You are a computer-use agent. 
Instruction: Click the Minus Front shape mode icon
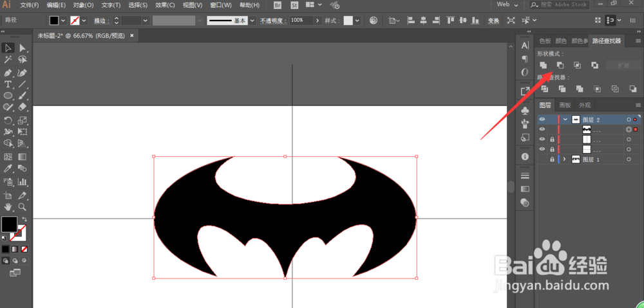point(560,65)
